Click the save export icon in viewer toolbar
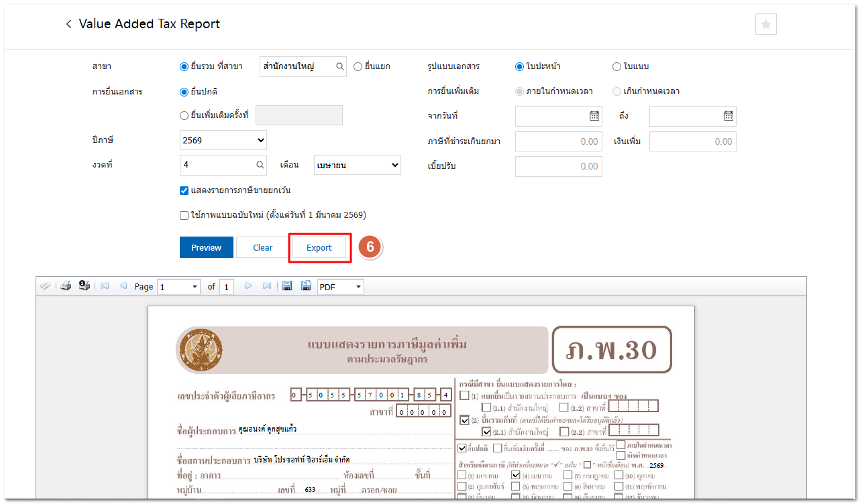 pyautogui.click(x=287, y=286)
